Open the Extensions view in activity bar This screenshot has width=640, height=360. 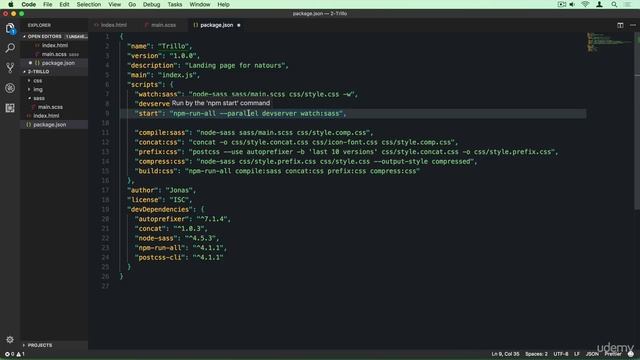[10, 108]
